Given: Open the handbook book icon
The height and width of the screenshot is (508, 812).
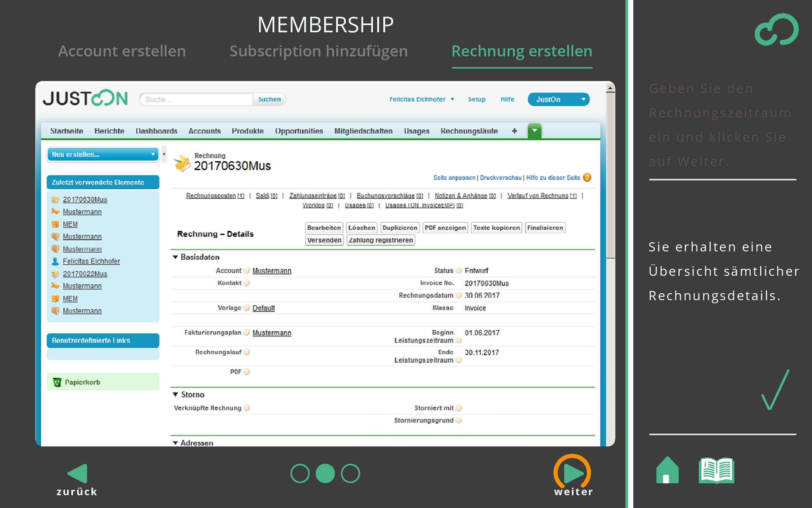Looking at the screenshot, I should [716, 471].
